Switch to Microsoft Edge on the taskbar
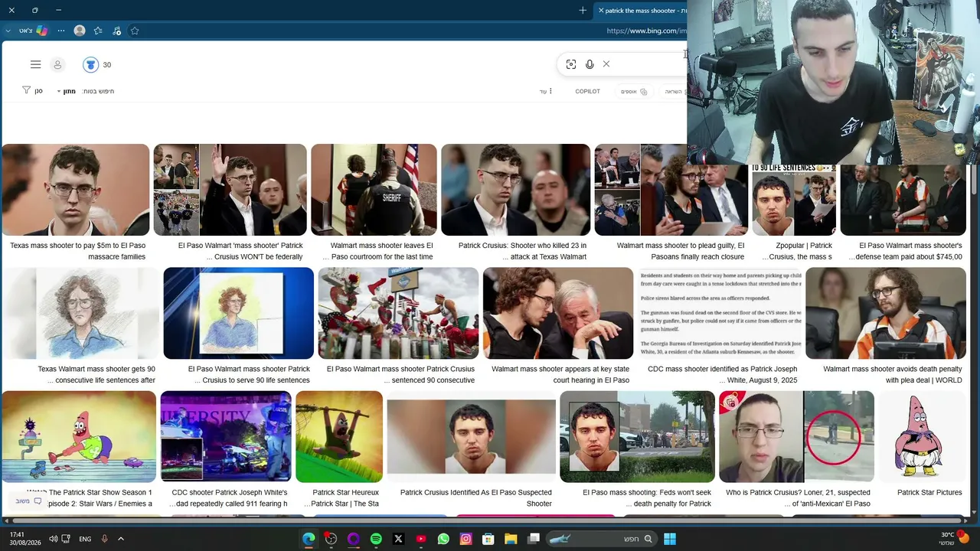This screenshot has width=980, height=551. (309, 539)
